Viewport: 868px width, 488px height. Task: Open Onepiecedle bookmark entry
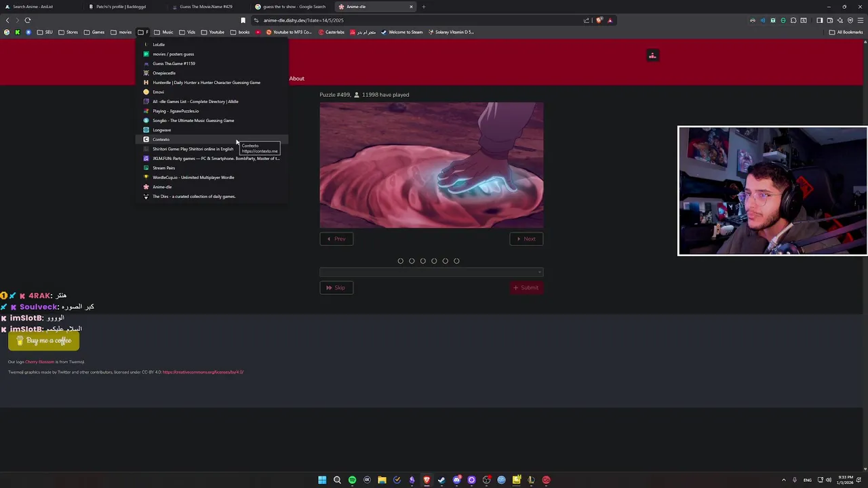(x=212, y=73)
